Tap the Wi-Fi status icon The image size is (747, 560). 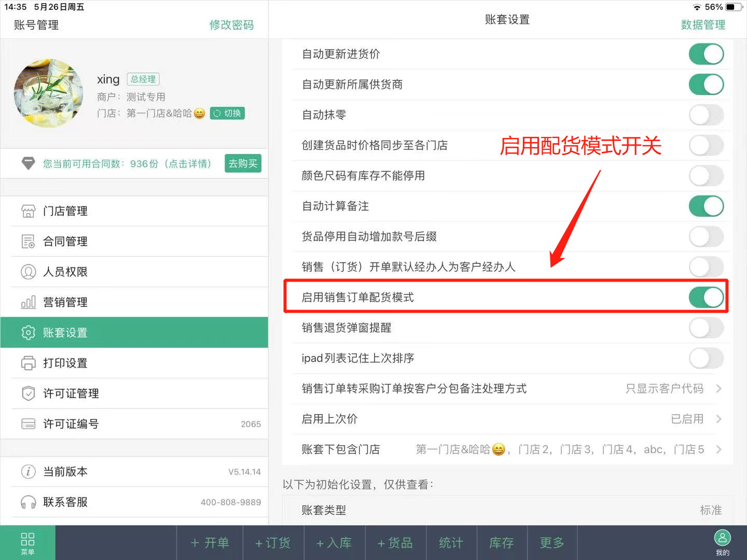point(697,7)
